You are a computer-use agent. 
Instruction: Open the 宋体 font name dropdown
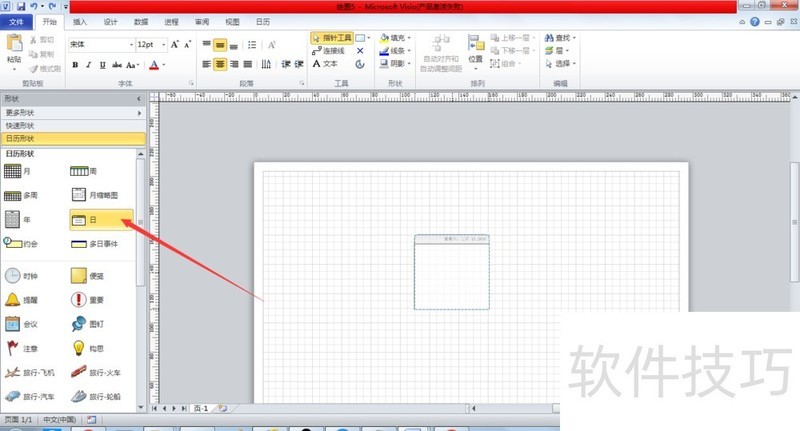coord(131,44)
